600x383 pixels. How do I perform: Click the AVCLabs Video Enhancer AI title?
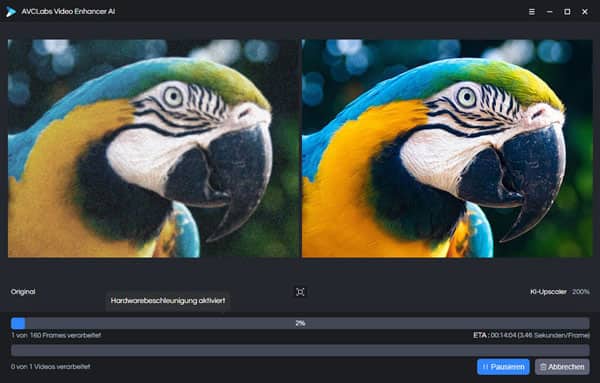click(x=68, y=11)
